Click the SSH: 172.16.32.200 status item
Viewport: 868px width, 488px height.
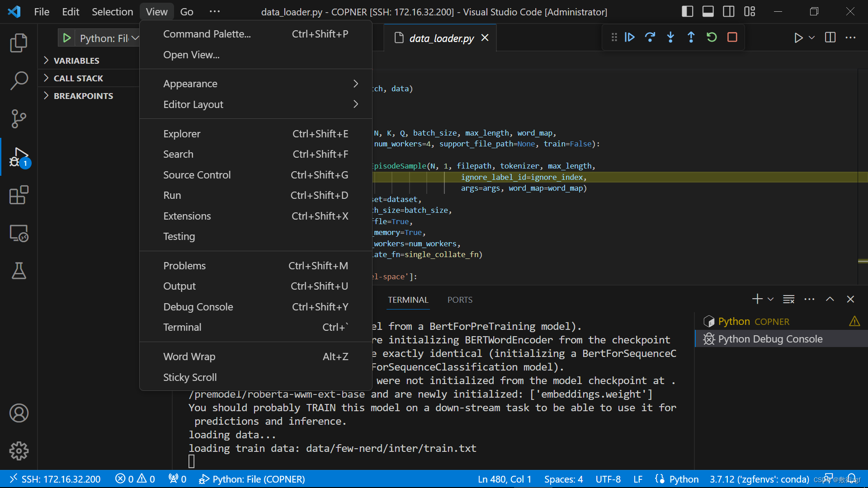[x=55, y=479]
